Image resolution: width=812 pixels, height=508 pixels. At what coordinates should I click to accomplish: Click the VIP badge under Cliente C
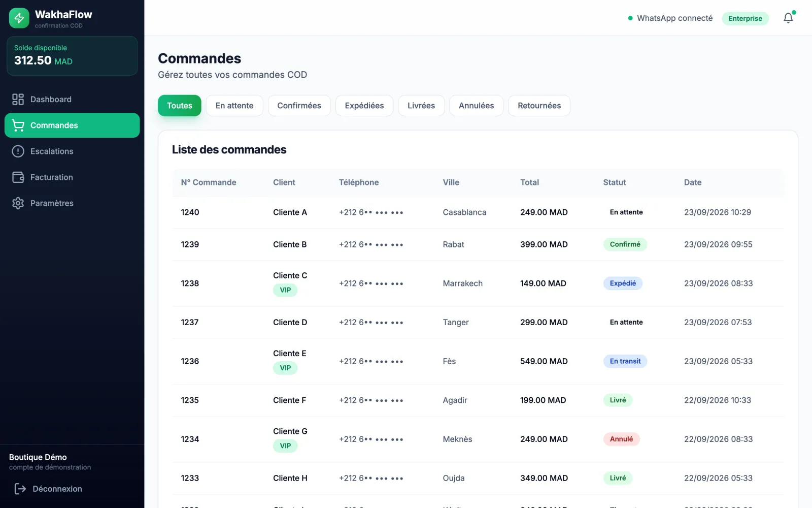click(285, 290)
